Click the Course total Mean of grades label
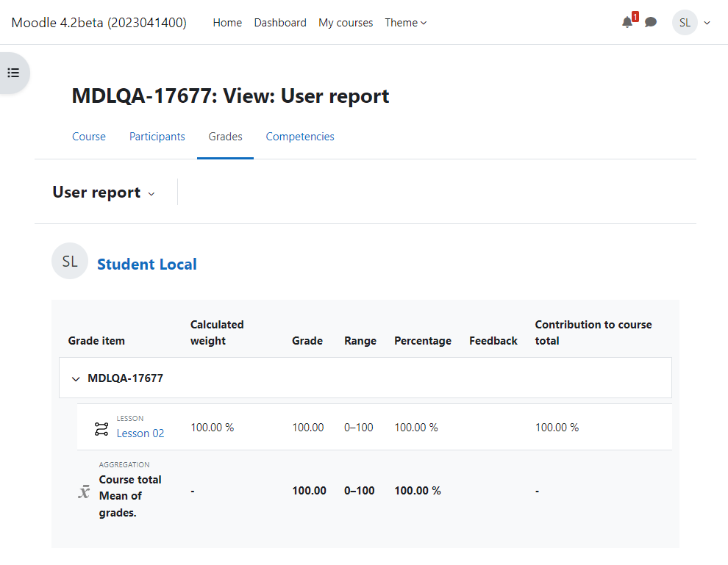Viewport: 728px width, 565px height. pos(130,496)
